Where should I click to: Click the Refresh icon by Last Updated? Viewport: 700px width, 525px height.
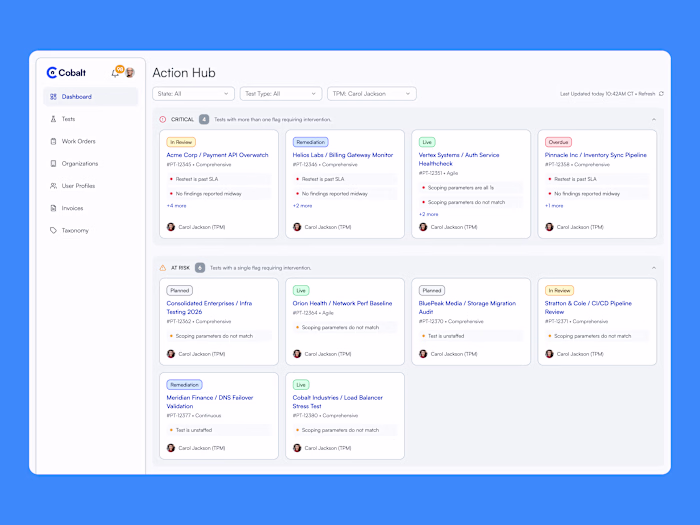pos(661,94)
